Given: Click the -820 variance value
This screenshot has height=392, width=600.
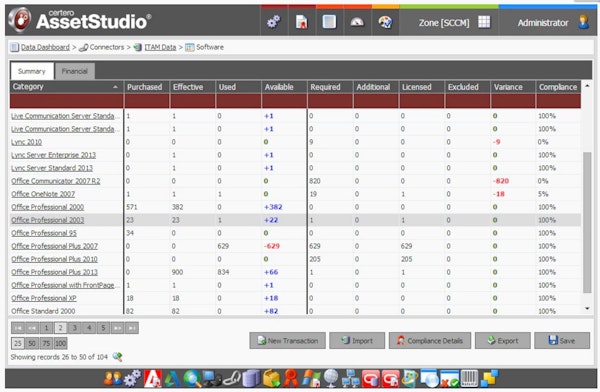Looking at the screenshot, I should click(501, 181).
